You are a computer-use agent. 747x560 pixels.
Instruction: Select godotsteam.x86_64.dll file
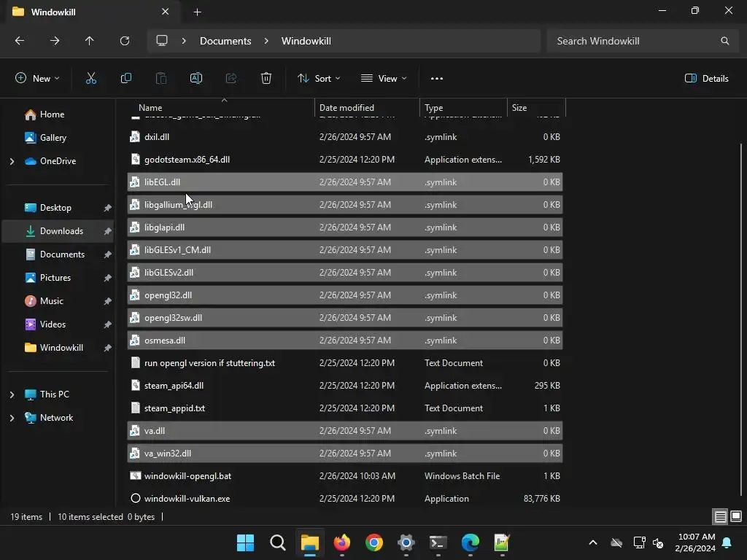pos(345,160)
